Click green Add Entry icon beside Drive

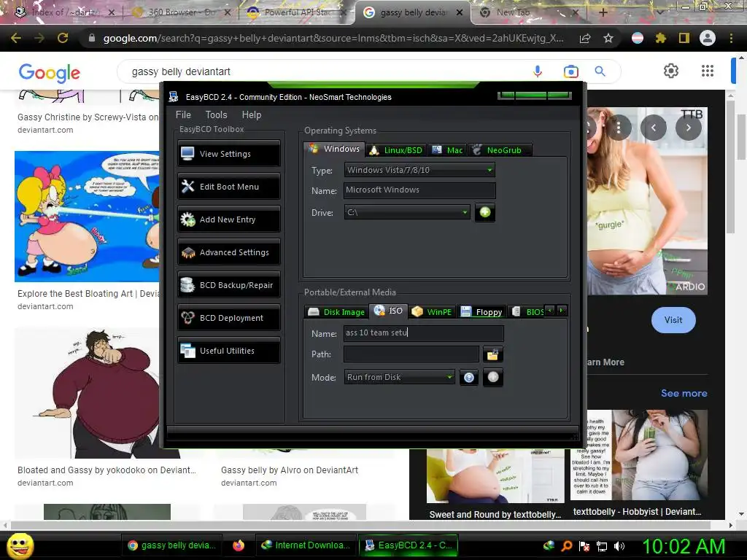tap(485, 212)
